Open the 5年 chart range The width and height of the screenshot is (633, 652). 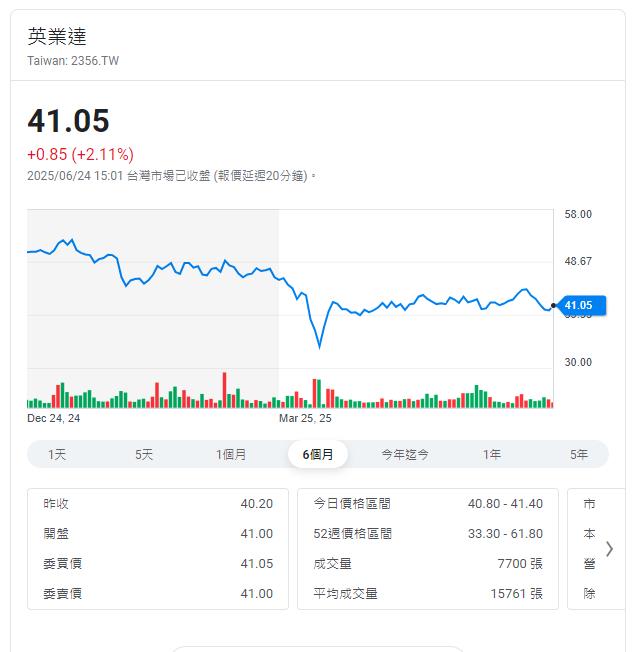point(579,454)
